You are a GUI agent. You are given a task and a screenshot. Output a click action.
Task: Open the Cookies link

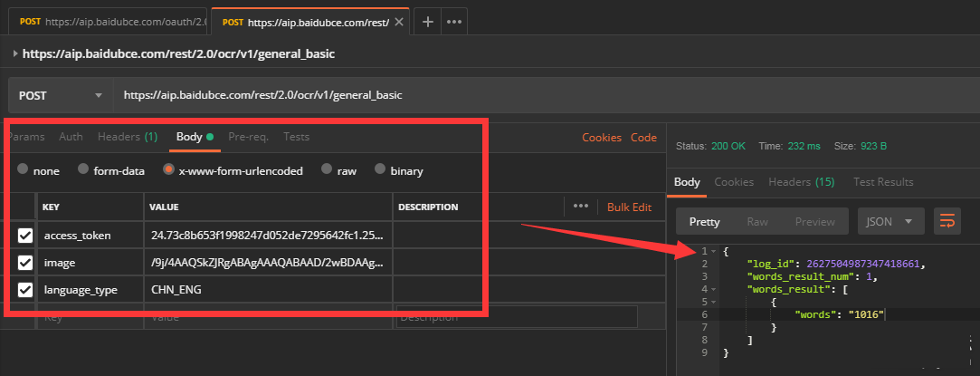click(x=602, y=138)
